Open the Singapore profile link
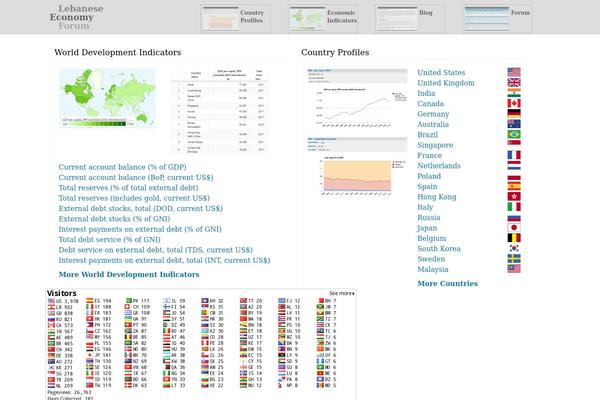The height and width of the screenshot is (400, 600). (435, 145)
